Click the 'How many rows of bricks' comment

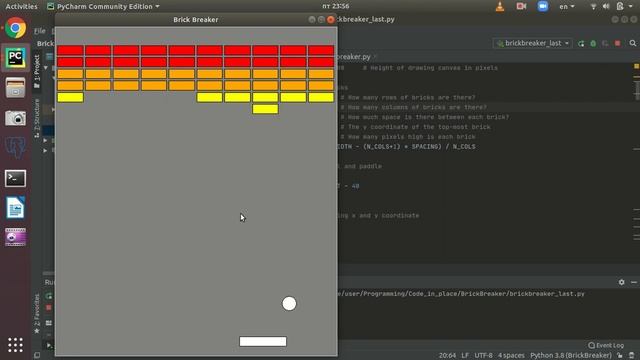click(408, 98)
